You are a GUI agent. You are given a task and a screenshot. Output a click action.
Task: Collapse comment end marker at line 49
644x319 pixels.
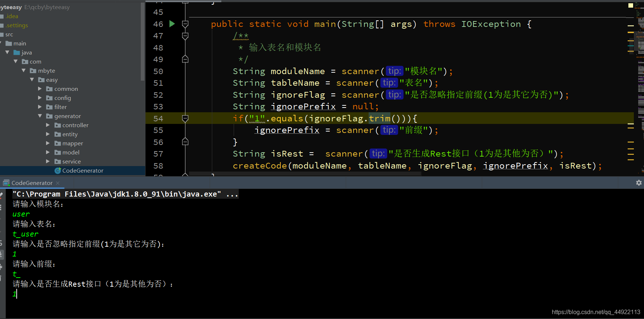185,59
